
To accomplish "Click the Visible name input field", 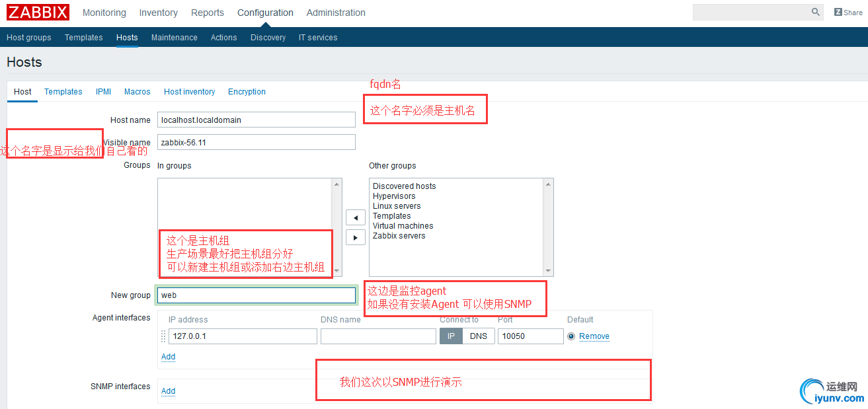I will (256, 142).
